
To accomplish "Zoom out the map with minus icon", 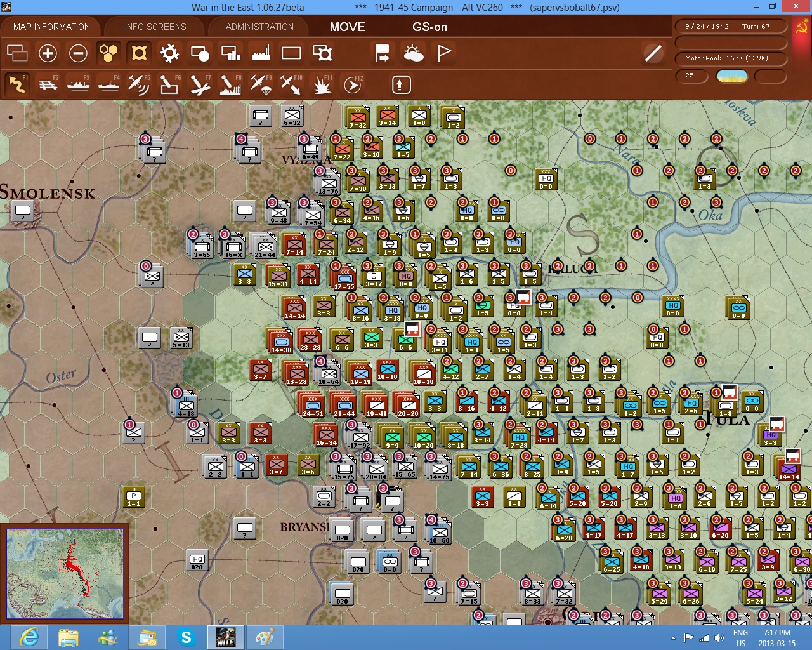I will tap(78, 53).
